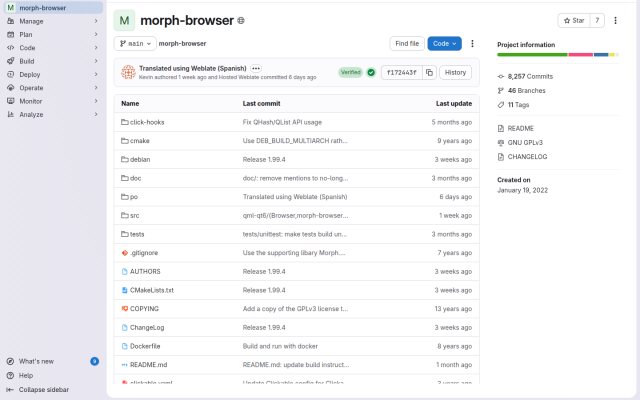Star the morph-browser project
Viewport: 640px width, 400px height.
574,20
